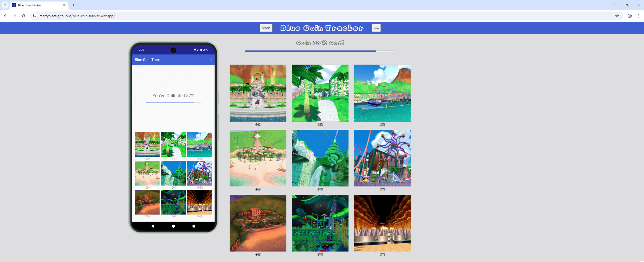Tap the phone's amusement park thumbnail
This screenshot has height=262, width=644.
[200, 173]
